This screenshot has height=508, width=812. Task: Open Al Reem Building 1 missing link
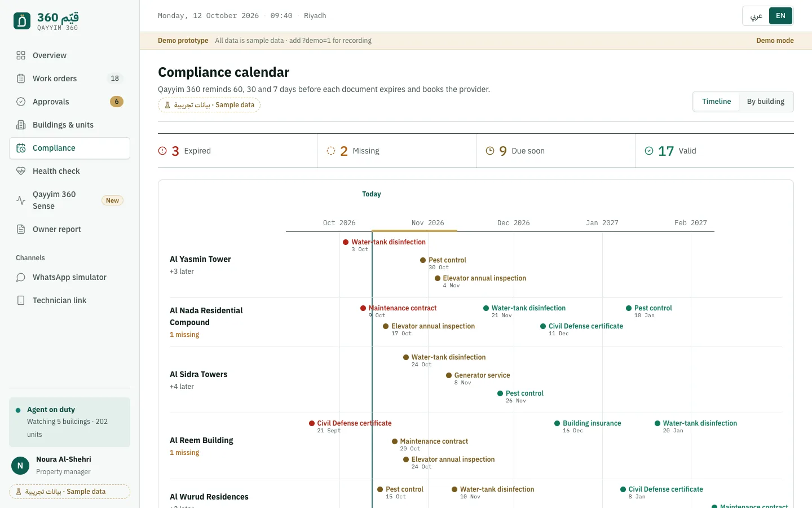[x=184, y=453]
